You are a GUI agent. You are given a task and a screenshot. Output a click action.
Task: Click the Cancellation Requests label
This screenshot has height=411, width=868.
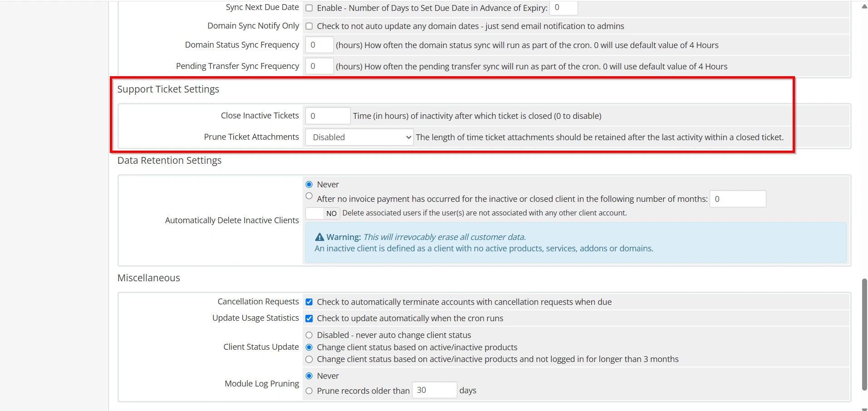[x=258, y=302]
